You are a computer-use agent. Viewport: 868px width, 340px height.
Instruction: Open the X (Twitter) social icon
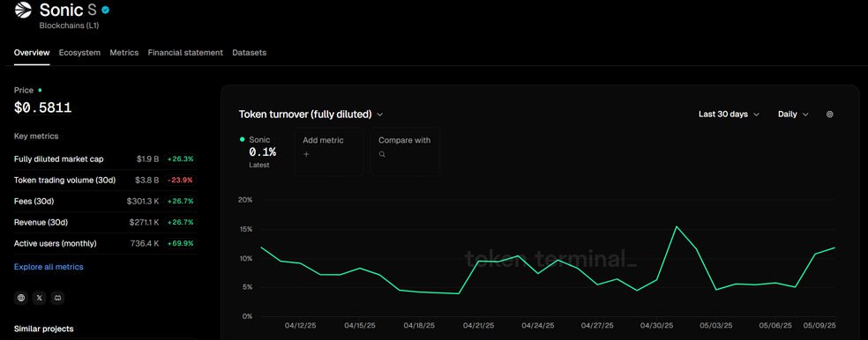(40, 298)
